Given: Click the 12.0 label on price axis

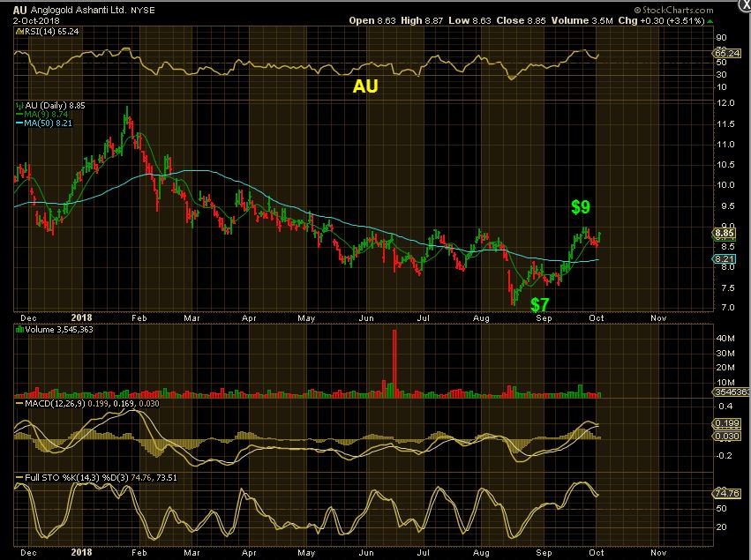Looking at the screenshot, I should tap(725, 103).
